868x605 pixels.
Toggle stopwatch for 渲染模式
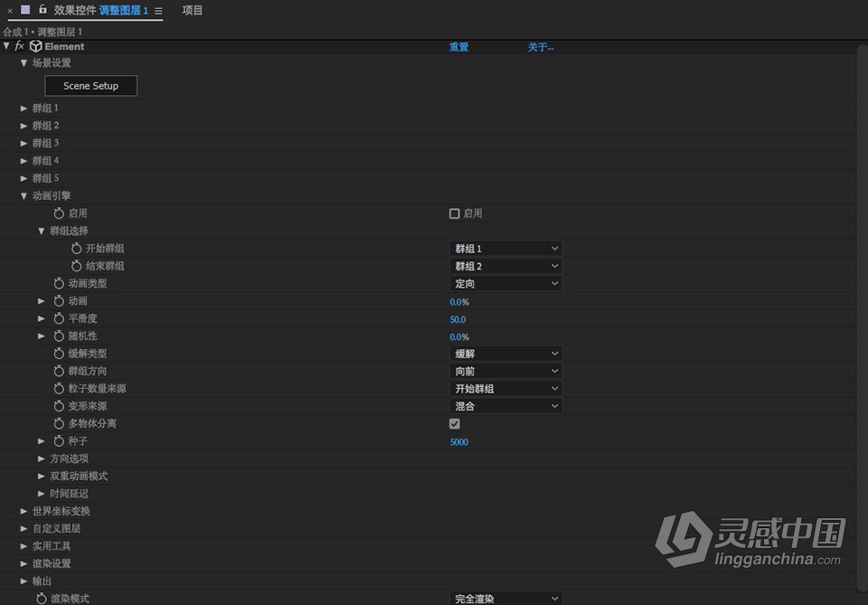pyautogui.click(x=42, y=599)
